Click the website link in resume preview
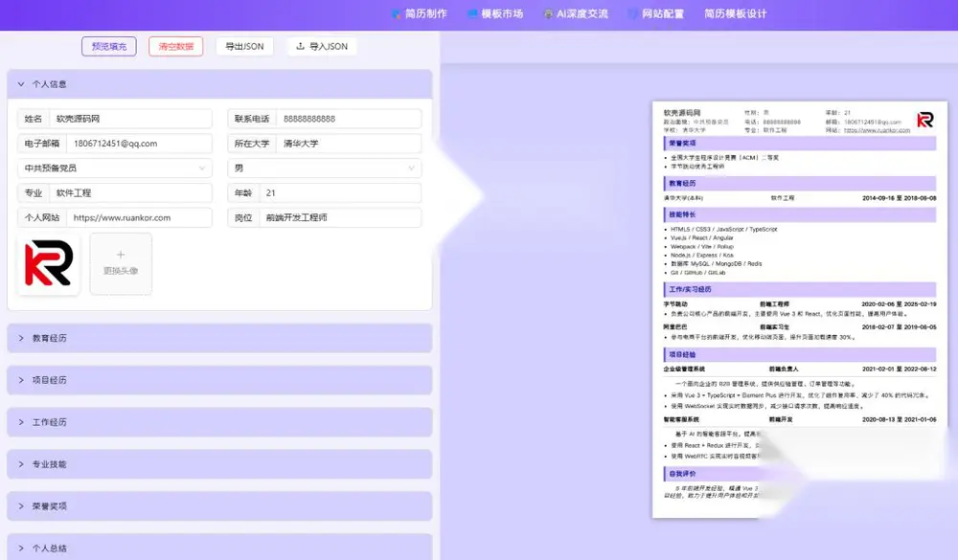The height and width of the screenshot is (560, 958). coord(877,130)
